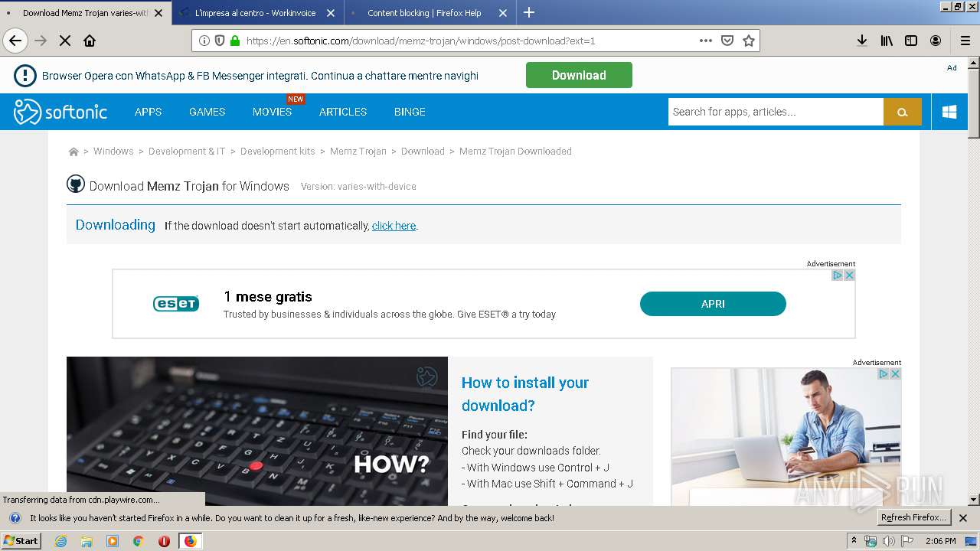Click the system clock 2:06 PM
This screenshot has height=551, width=980.
[940, 541]
